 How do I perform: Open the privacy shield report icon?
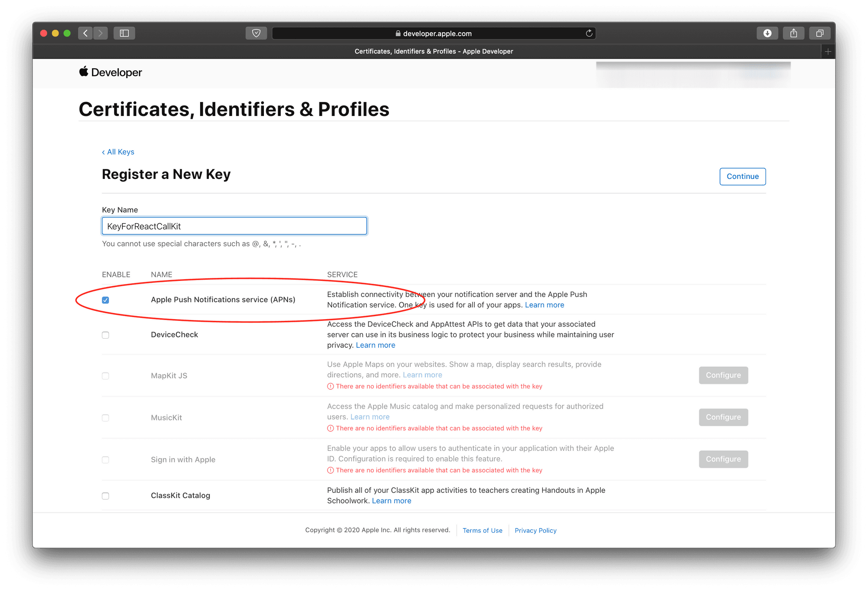256,33
